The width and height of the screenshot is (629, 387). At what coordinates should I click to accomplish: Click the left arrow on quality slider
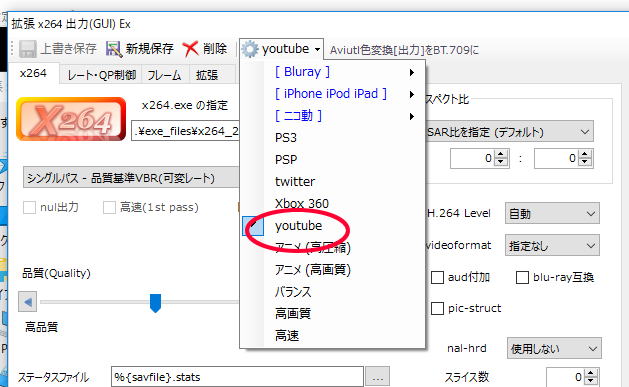coord(28,302)
